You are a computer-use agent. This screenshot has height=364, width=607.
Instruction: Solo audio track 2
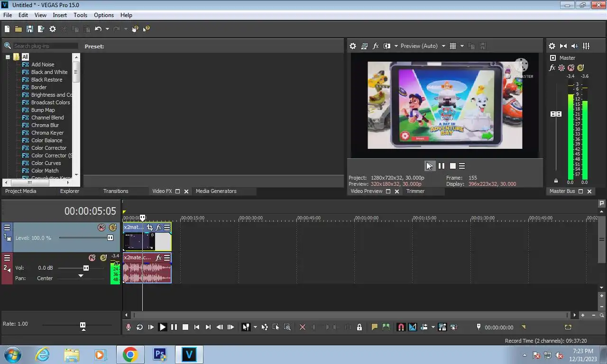(x=103, y=258)
